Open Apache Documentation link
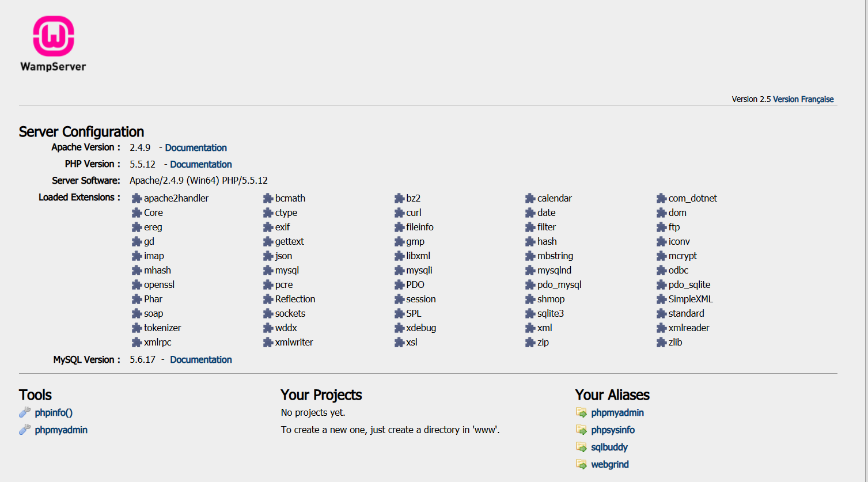 pyautogui.click(x=196, y=147)
